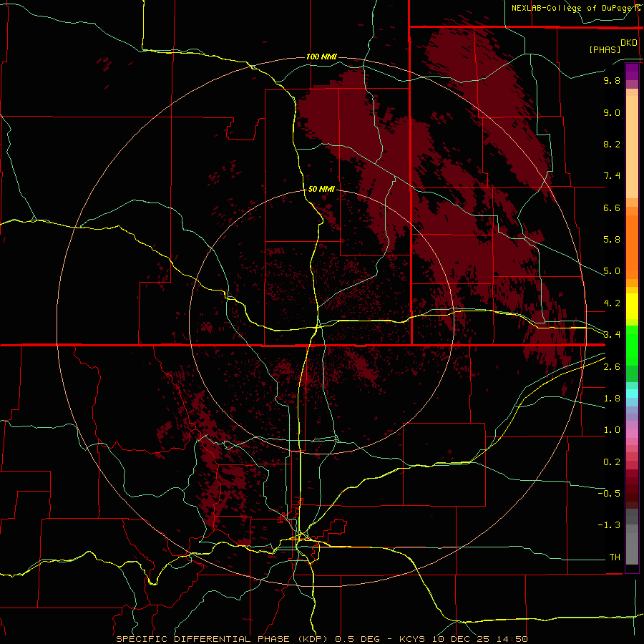Click the DKD unit label above the scale

tap(629, 43)
